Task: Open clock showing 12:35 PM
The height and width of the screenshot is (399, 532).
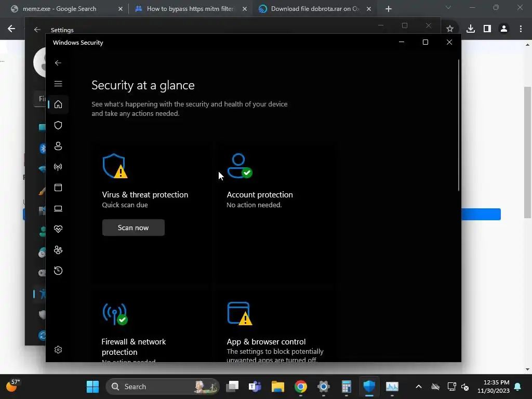Action: 494,387
